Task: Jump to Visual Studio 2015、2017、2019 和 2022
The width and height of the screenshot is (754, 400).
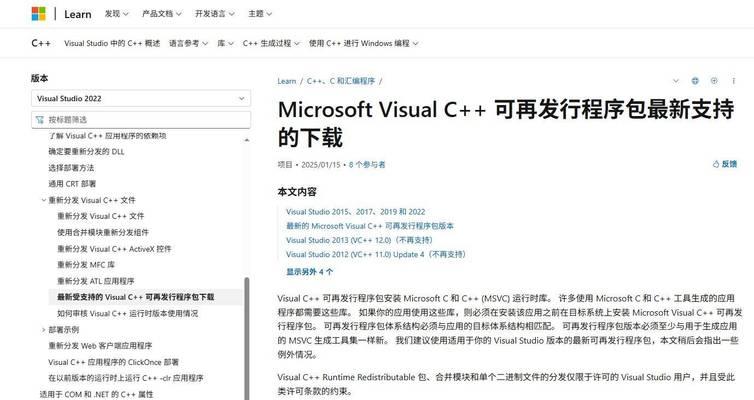Action: 355,212
